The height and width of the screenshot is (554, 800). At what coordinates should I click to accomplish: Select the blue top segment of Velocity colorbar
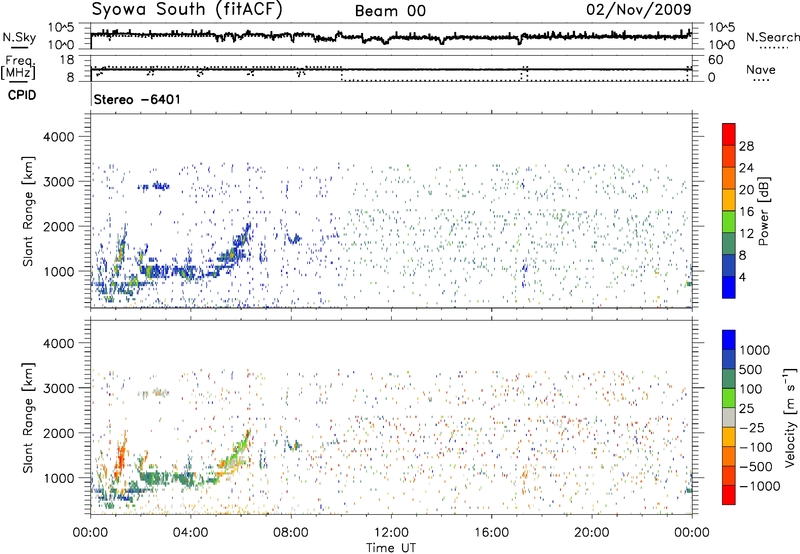(x=729, y=340)
